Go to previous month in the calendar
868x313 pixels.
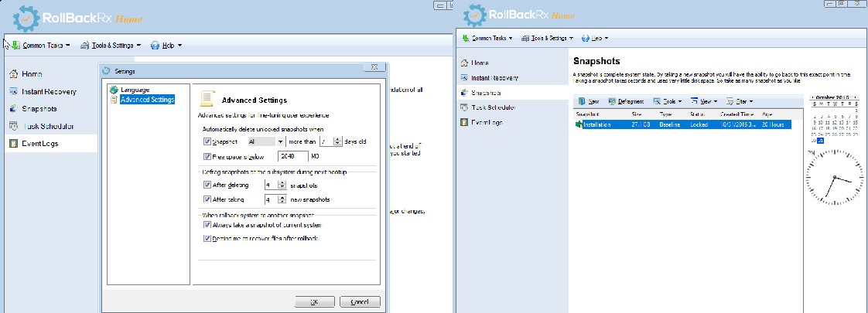pyautogui.click(x=812, y=97)
